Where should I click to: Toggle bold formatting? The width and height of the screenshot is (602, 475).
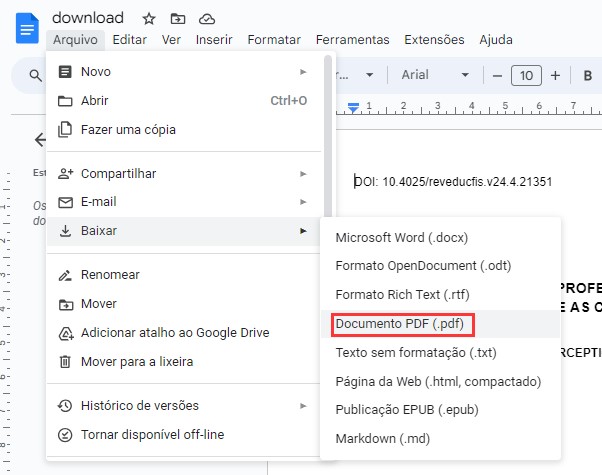click(x=587, y=76)
